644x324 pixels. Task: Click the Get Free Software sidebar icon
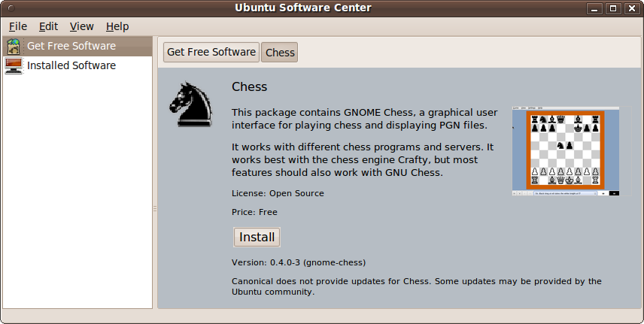(14, 46)
